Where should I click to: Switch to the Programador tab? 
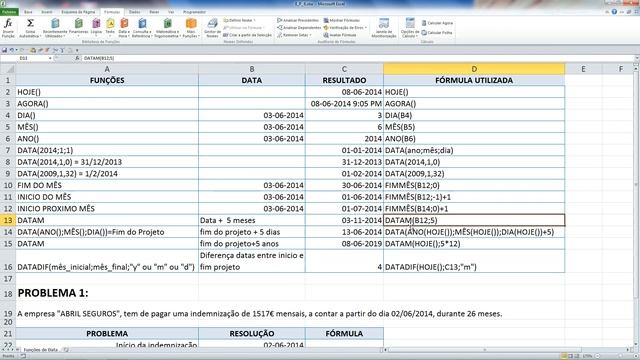tap(194, 12)
